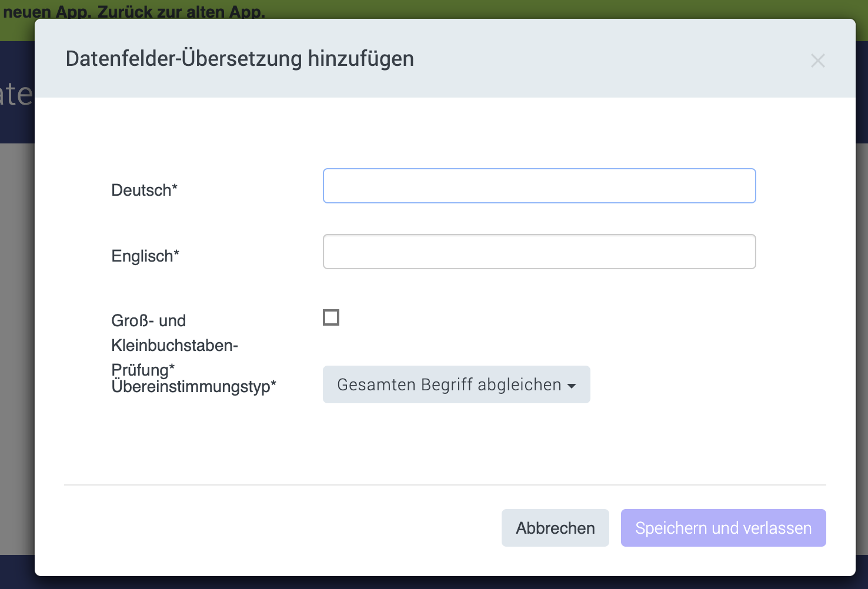Enable the Groß- und Kleinbuchstaben-Prüfung checkbox

click(331, 317)
